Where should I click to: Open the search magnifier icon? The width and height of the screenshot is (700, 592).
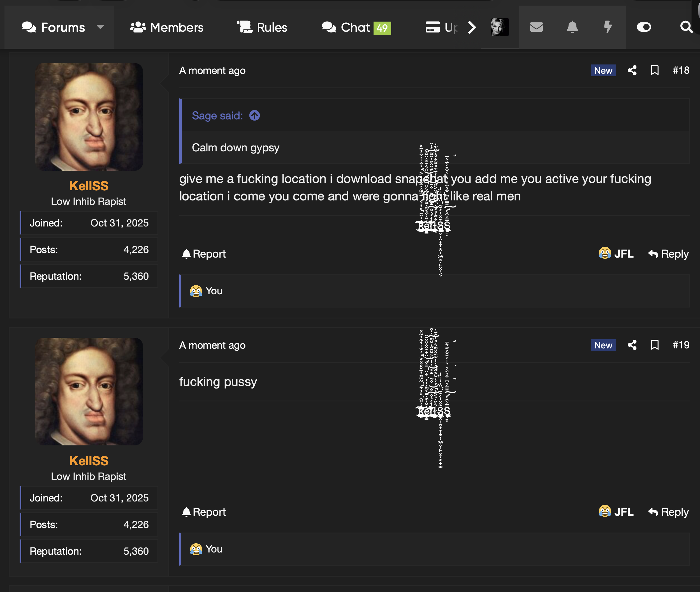pos(686,27)
